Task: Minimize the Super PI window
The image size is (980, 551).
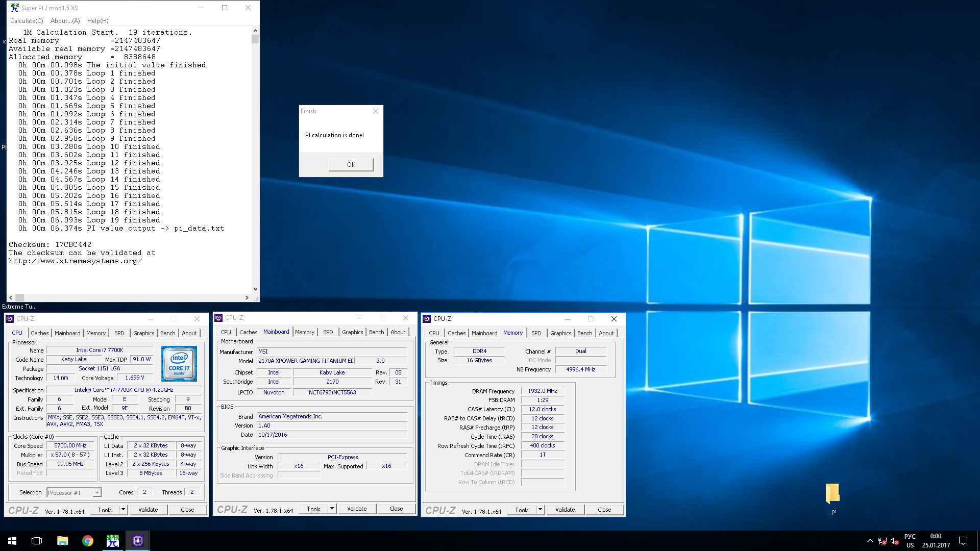Action: (202, 8)
